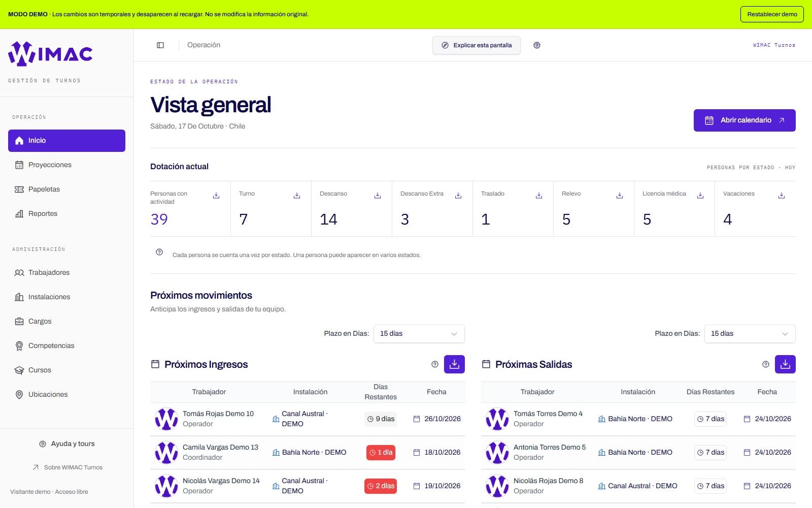812x508 pixels.
Task: Open Ayuda y tours
Action: click(x=67, y=444)
